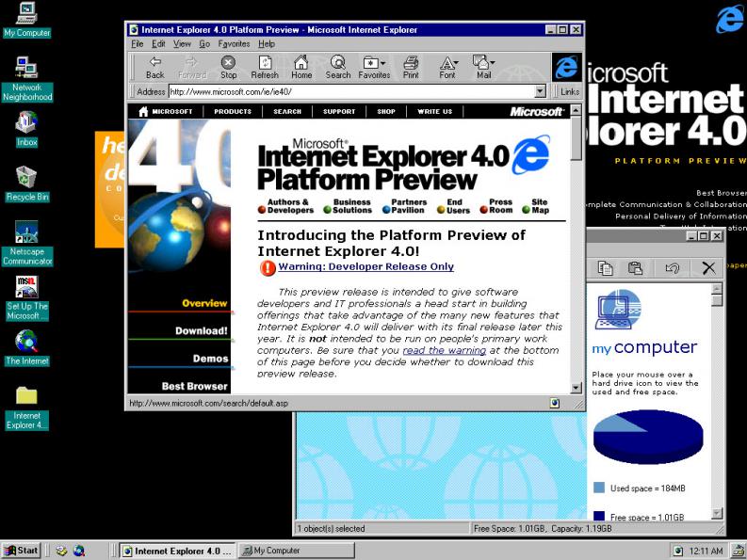Click the IE logo throbber in toolbar

coord(566,67)
